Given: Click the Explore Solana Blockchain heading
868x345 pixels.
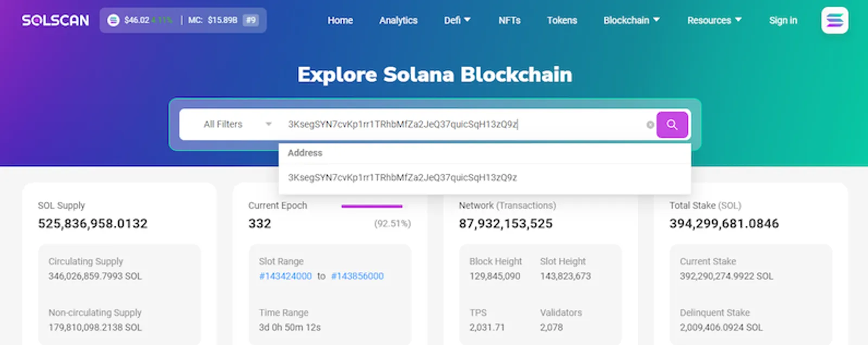Looking at the screenshot, I should coord(435,74).
